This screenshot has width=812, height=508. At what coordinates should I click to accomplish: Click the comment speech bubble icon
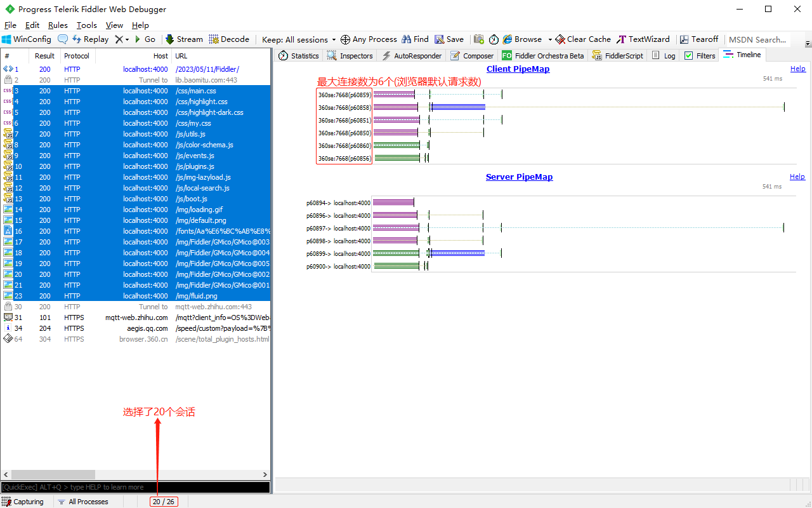[x=63, y=39]
